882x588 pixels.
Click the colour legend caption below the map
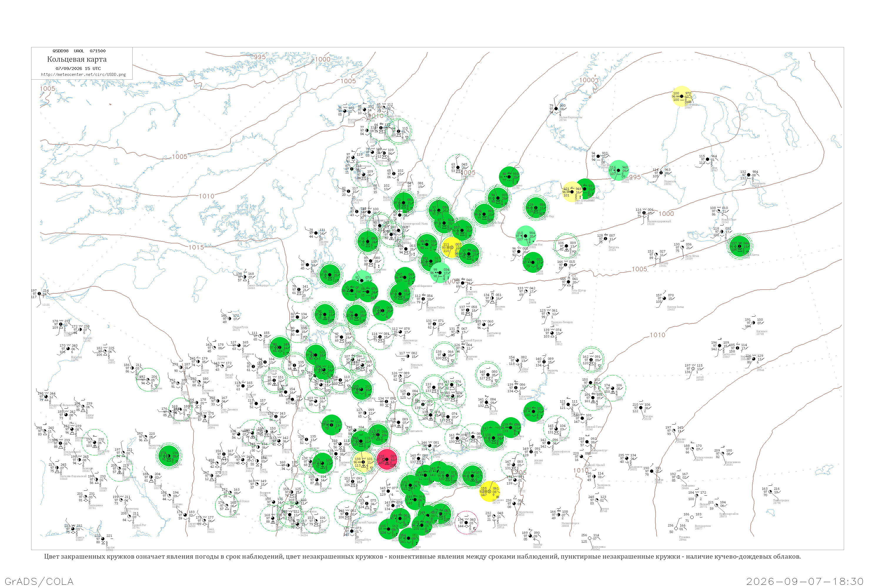[x=422, y=557]
